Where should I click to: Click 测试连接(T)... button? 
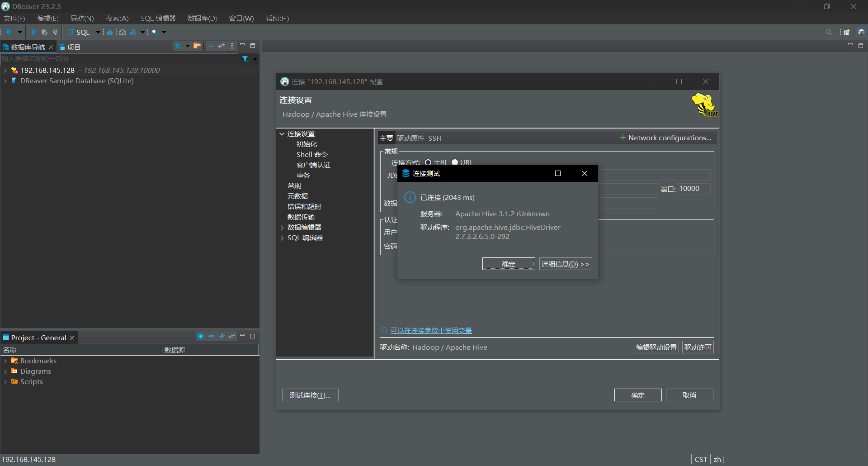pyautogui.click(x=310, y=395)
